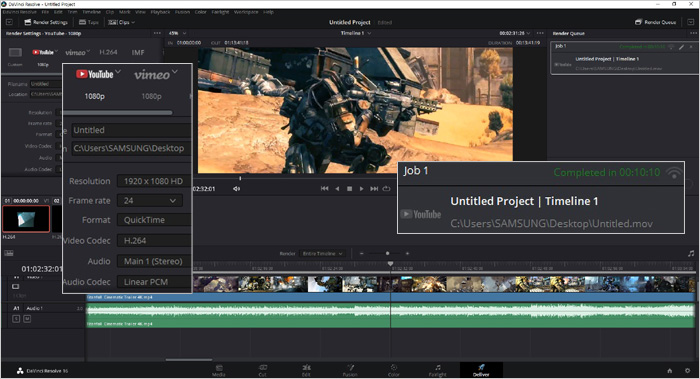Image resolution: width=700 pixels, height=379 pixels.
Task: Open the viewer timecode 00:02:31:26 dropdown
Action: [515, 33]
